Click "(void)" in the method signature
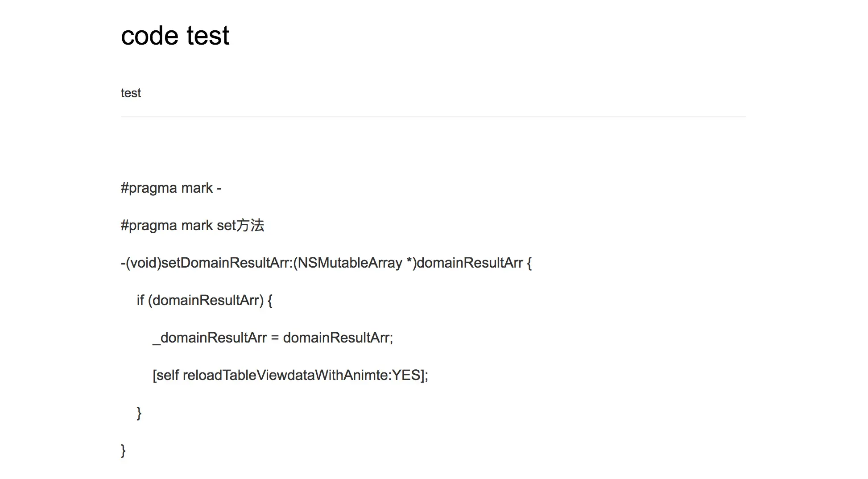Screen dimensions: 868x479 (x=143, y=263)
